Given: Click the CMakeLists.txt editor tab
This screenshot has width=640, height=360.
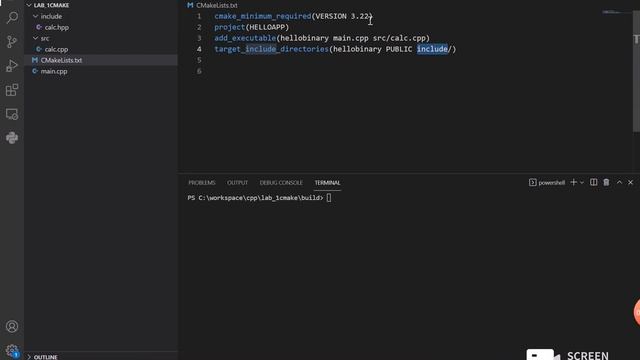Looking at the screenshot, I should pos(212,5).
